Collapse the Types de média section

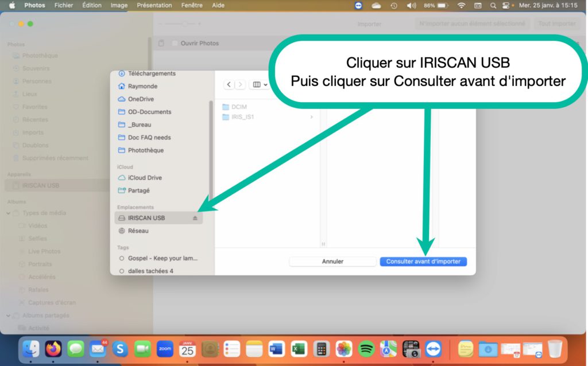pyautogui.click(x=9, y=213)
